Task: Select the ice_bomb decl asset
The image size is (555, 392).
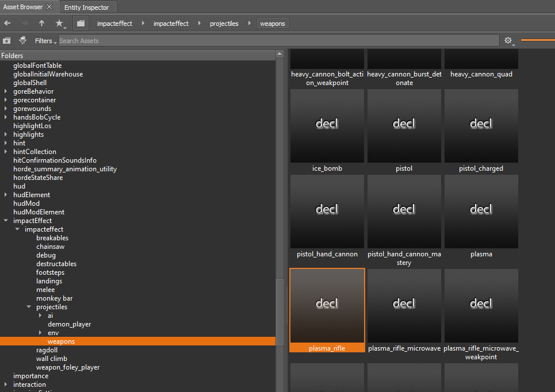Action: [327, 131]
